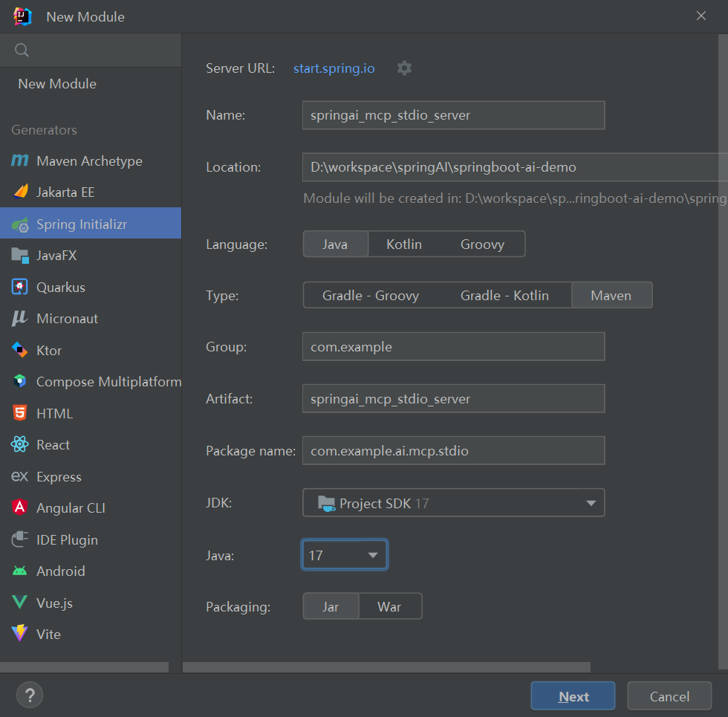
Task: Click the Maven Archetype generator icon
Action: (19, 161)
